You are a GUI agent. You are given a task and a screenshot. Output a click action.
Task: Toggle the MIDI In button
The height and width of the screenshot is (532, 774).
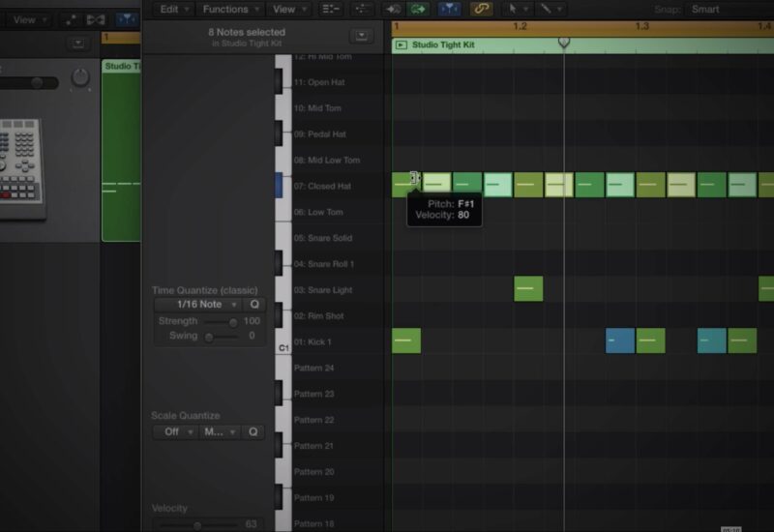click(x=394, y=9)
